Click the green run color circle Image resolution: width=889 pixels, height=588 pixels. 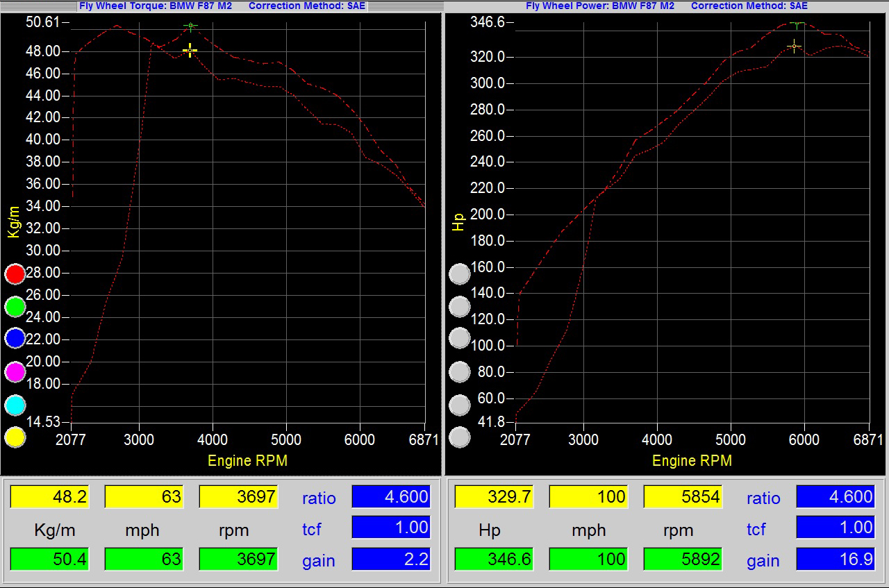[x=15, y=307]
